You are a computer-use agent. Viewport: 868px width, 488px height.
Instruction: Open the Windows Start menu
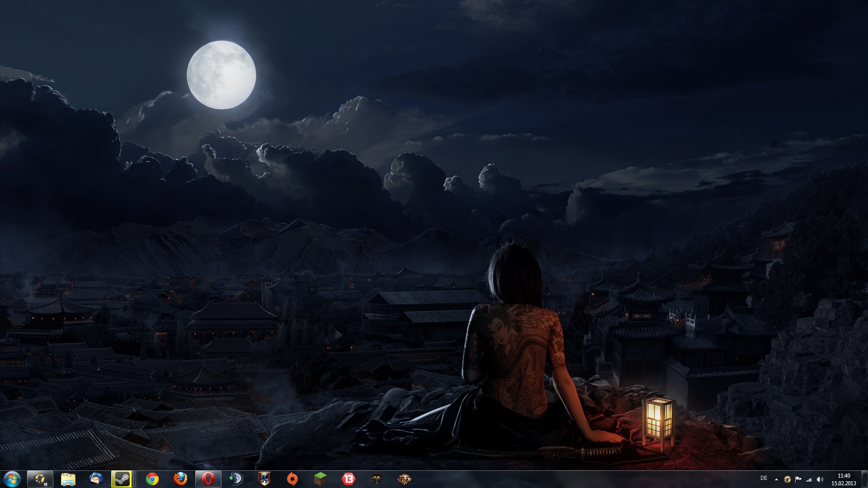(x=11, y=479)
